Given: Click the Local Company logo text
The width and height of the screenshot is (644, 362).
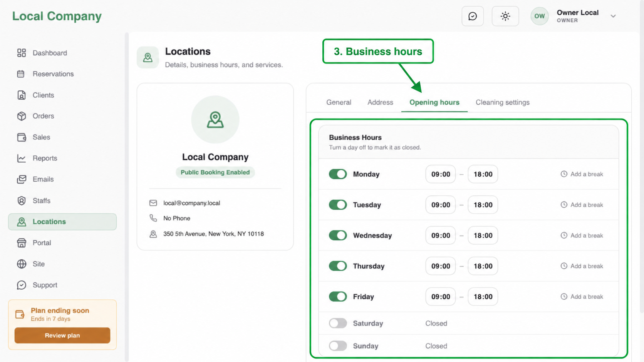Looking at the screenshot, I should point(57,16).
